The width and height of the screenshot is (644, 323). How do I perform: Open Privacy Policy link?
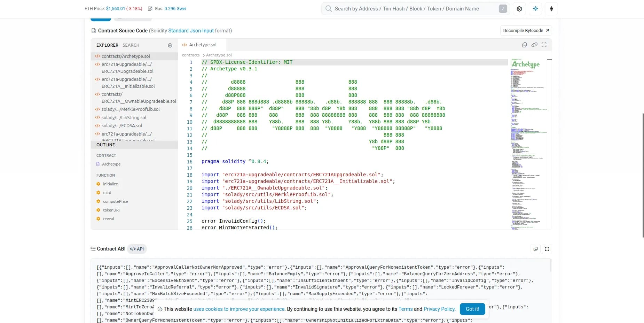[x=439, y=309]
